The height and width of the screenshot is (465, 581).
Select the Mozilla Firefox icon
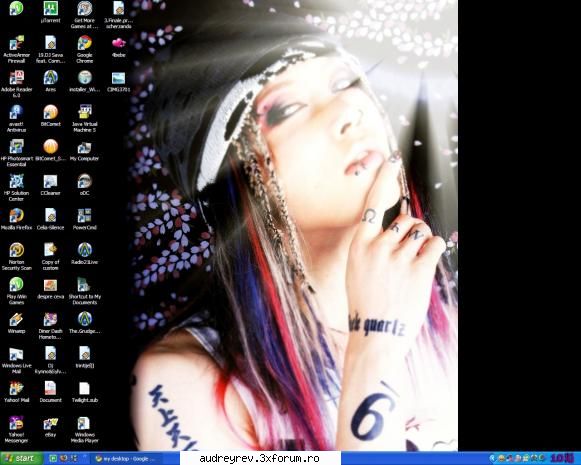click(16, 219)
